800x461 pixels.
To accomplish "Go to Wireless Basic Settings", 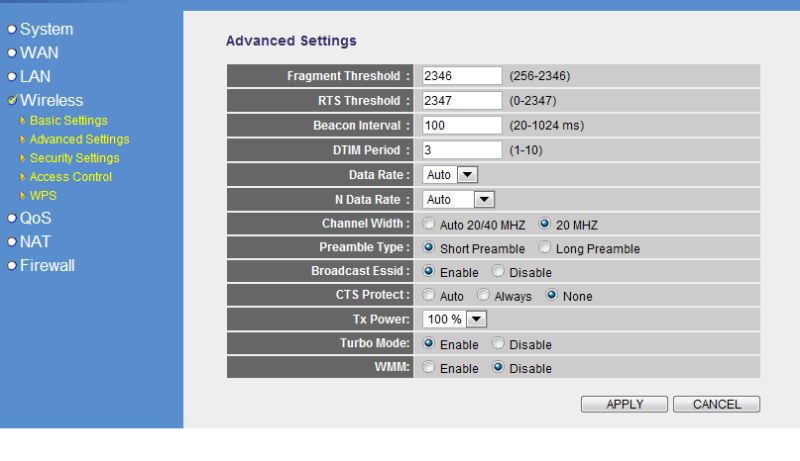I will 68,120.
